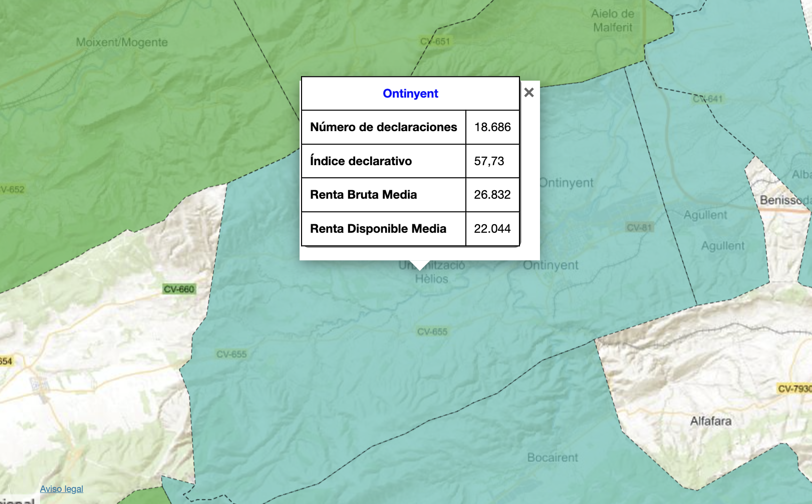
Task: Click the Renta Bruta Media label
Action: point(363,195)
